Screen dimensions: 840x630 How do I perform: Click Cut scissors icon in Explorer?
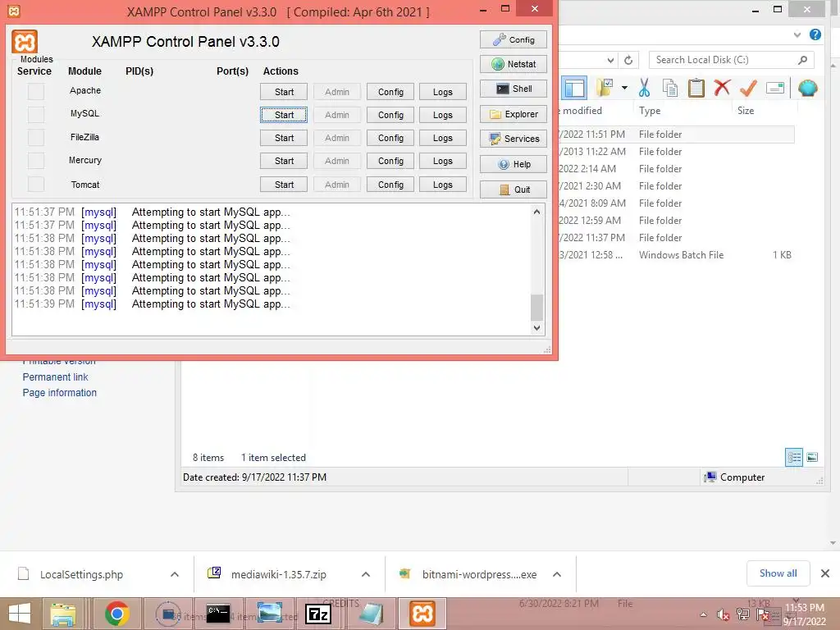pos(644,87)
